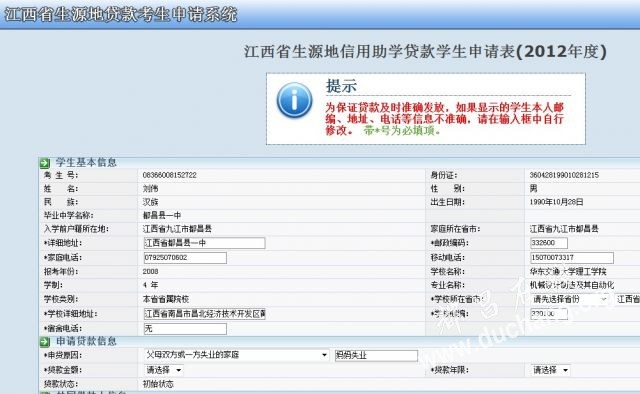Click the 身份证 number value

click(x=564, y=175)
